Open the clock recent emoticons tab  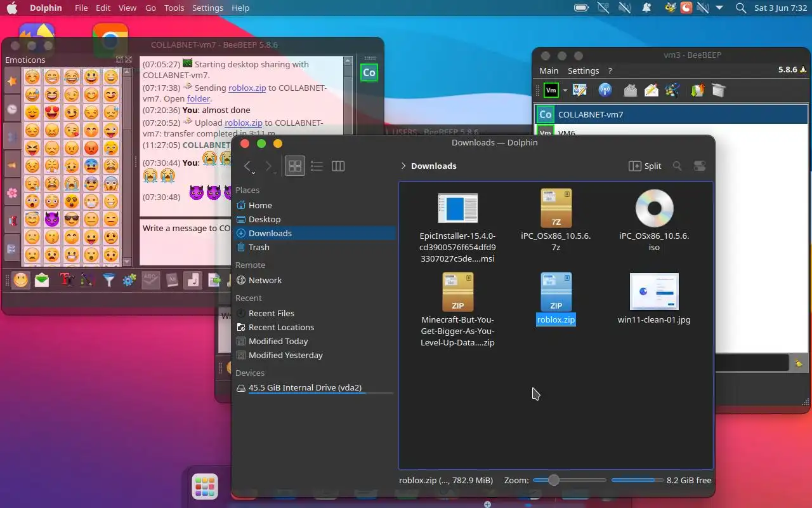coord(12,109)
